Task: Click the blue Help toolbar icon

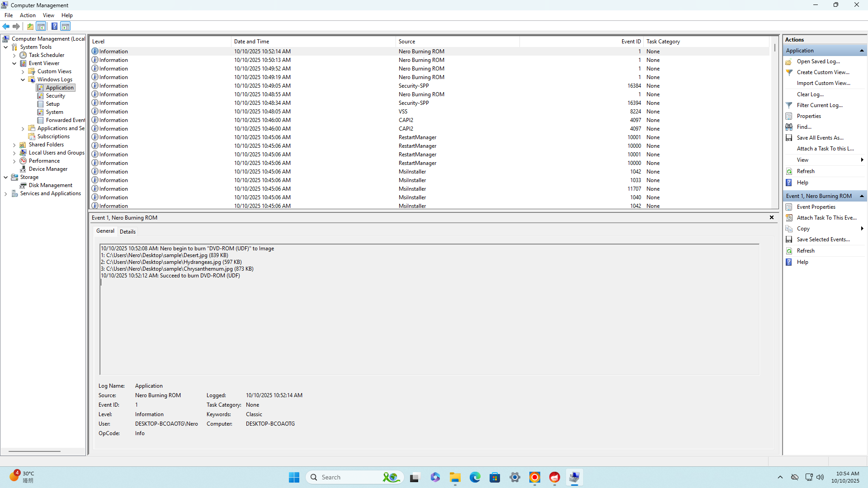Action: tap(54, 26)
